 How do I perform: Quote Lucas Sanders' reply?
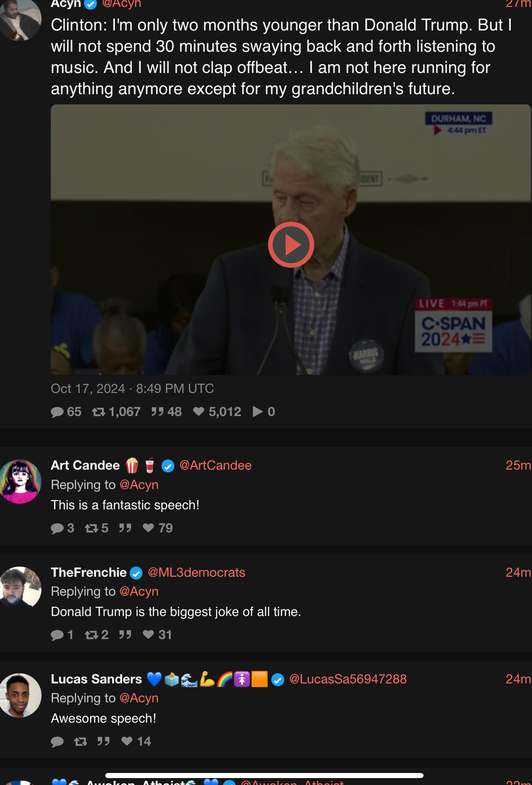tap(103, 742)
